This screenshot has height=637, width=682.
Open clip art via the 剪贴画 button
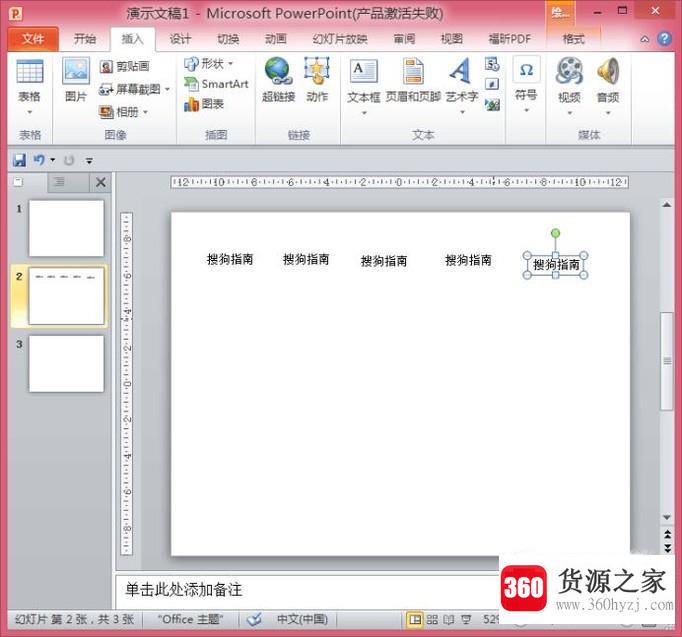pyautogui.click(x=124, y=67)
